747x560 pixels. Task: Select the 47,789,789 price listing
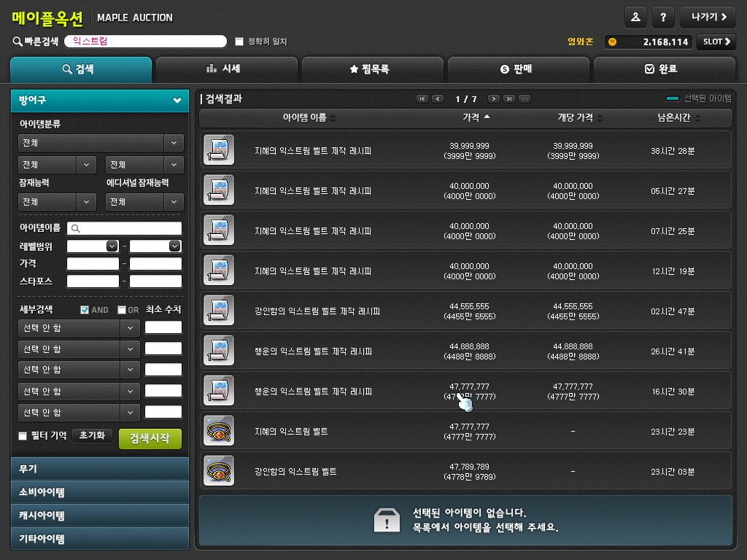click(x=465, y=470)
